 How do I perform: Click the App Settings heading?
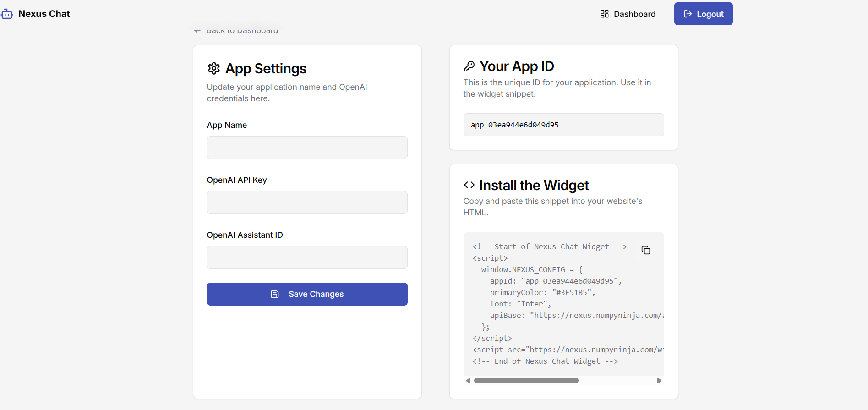(x=266, y=68)
